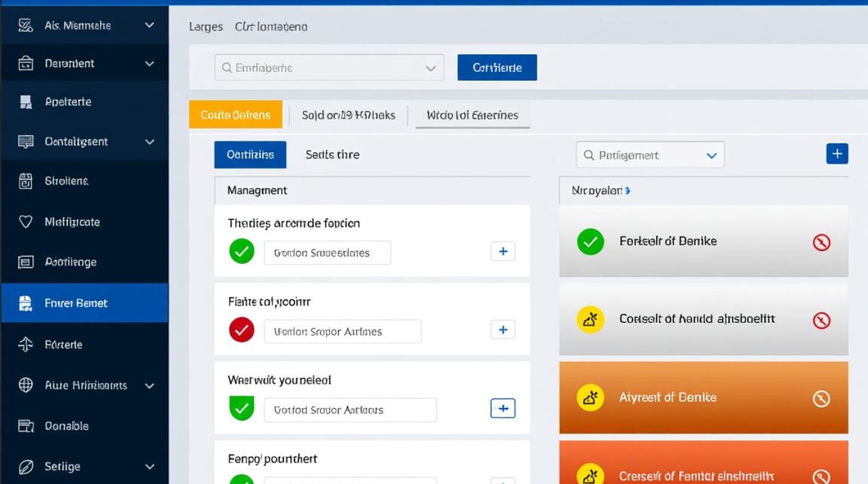
Task: Click the plus icon in Fiarite tol,scoinrr row
Action: pyautogui.click(x=503, y=330)
